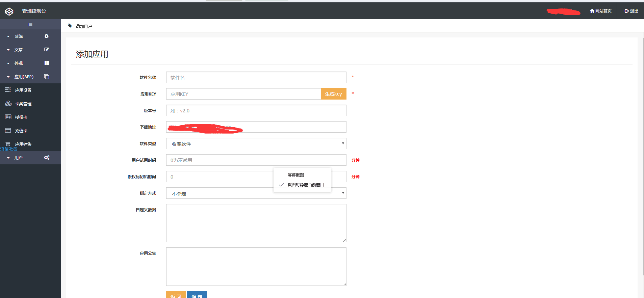This screenshot has height=298, width=644.
Task: Focus the 版本号 input field
Action: click(256, 110)
